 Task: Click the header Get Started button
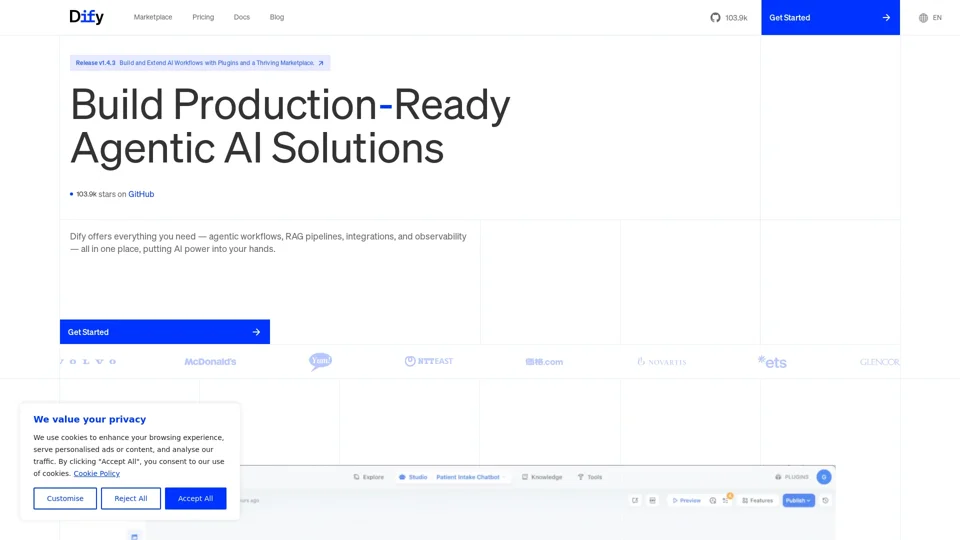830,18
